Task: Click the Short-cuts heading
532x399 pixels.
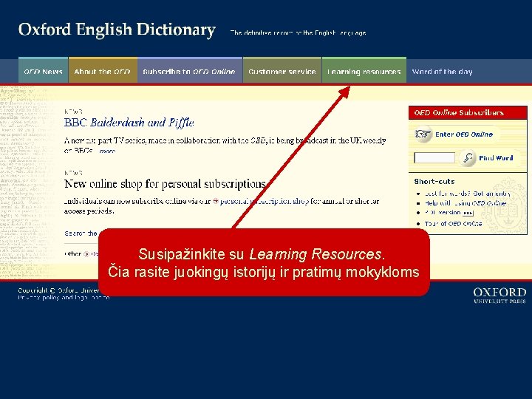Action: (434, 182)
